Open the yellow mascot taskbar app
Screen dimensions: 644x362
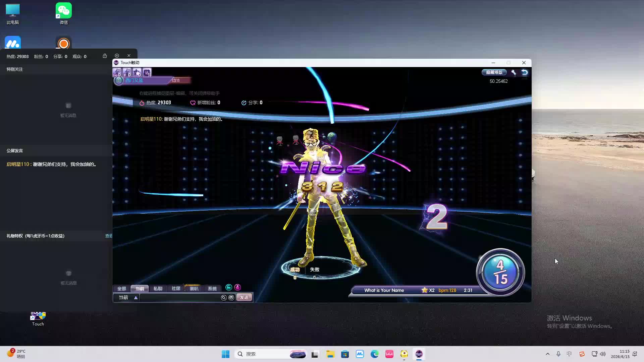tap(404, 354)
